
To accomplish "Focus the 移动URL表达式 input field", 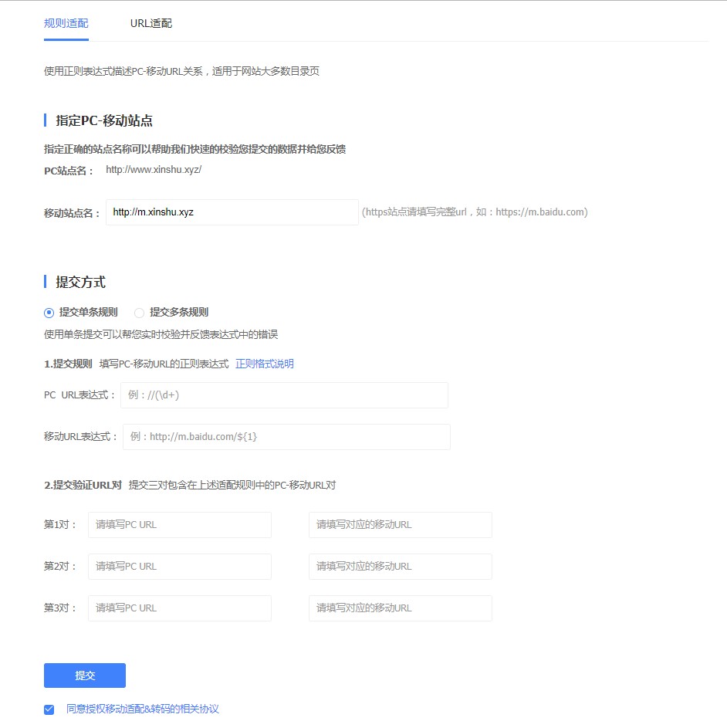I will click(x=286, y=437).
